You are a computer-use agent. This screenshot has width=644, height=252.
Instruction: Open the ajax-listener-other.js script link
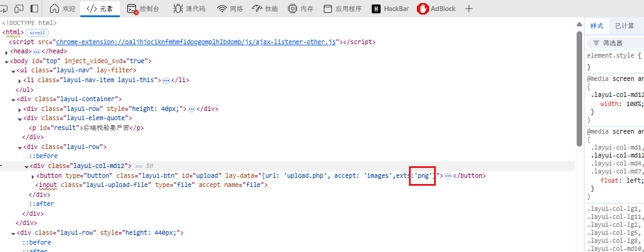coord(196,42)
